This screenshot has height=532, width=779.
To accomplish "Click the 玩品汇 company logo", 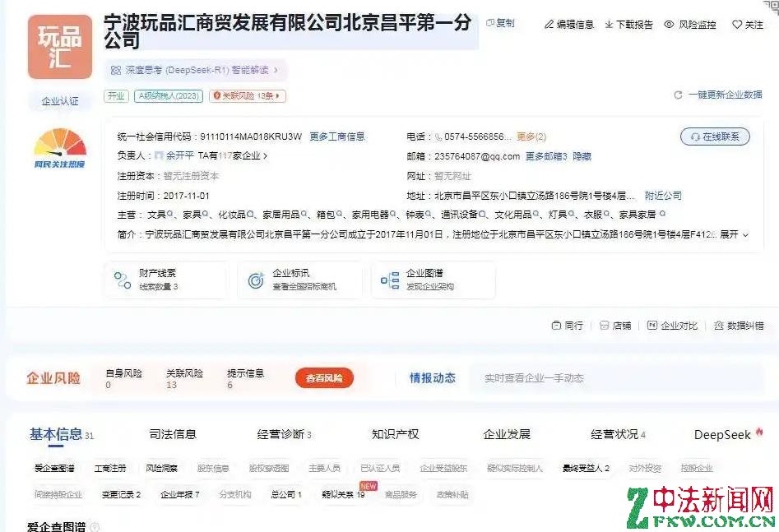I will pos(60,47).
